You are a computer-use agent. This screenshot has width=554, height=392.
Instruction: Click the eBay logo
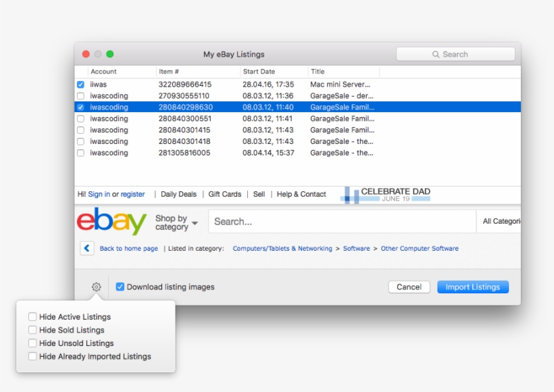pos(111,222)
